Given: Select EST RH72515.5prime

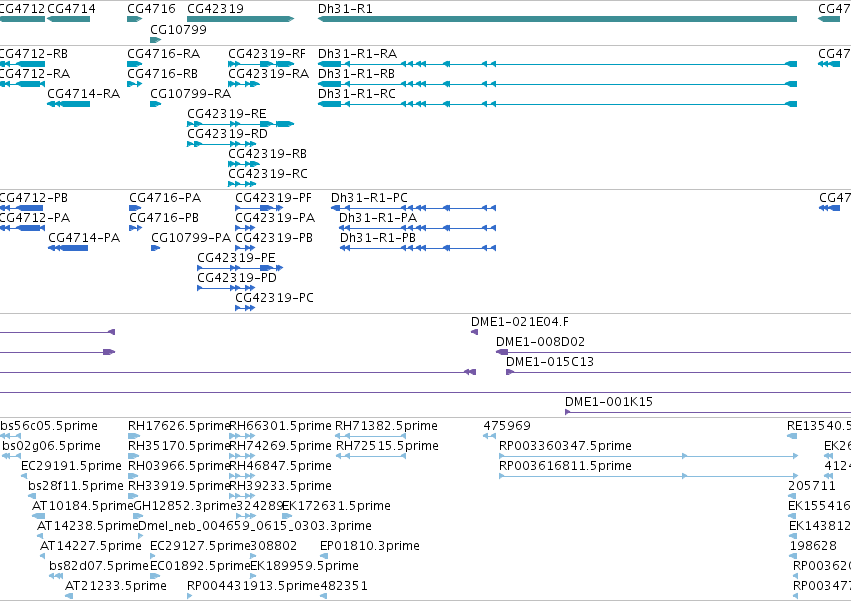Looking at the screenshot, I should pos(371,457).
